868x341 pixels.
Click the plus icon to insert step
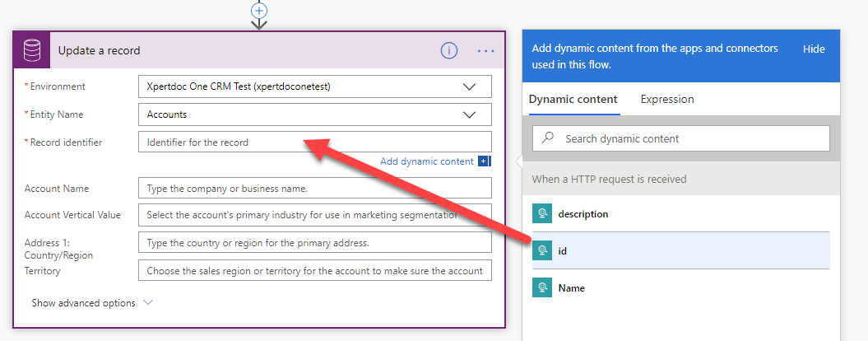pyautogui.click(x=259, y=9)
